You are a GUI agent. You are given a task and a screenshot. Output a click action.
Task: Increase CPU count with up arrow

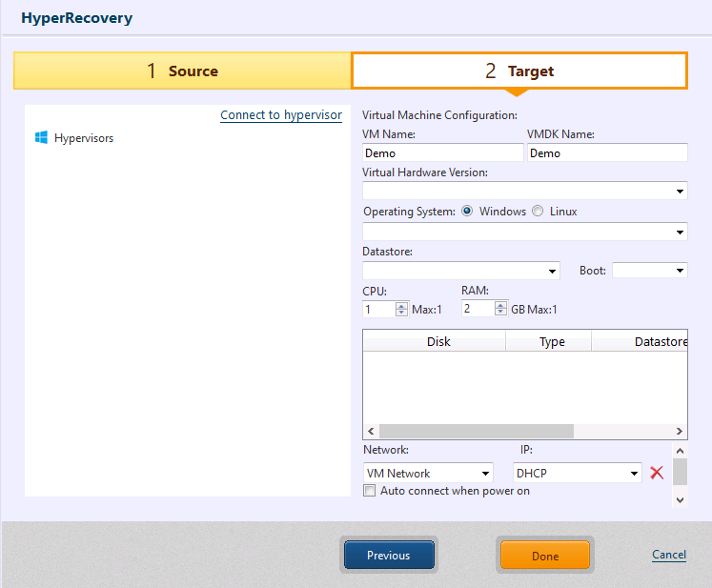[x=401, y=305]
